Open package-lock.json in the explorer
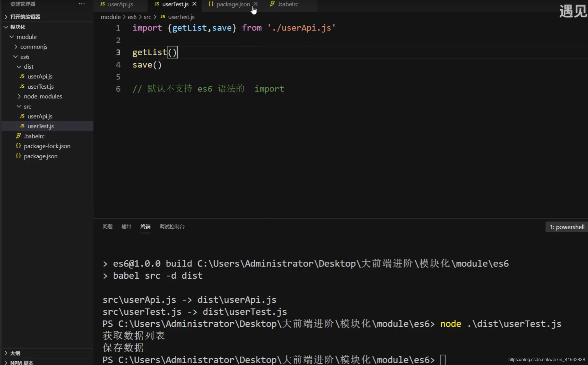588x365 pixels. [47, 146]
